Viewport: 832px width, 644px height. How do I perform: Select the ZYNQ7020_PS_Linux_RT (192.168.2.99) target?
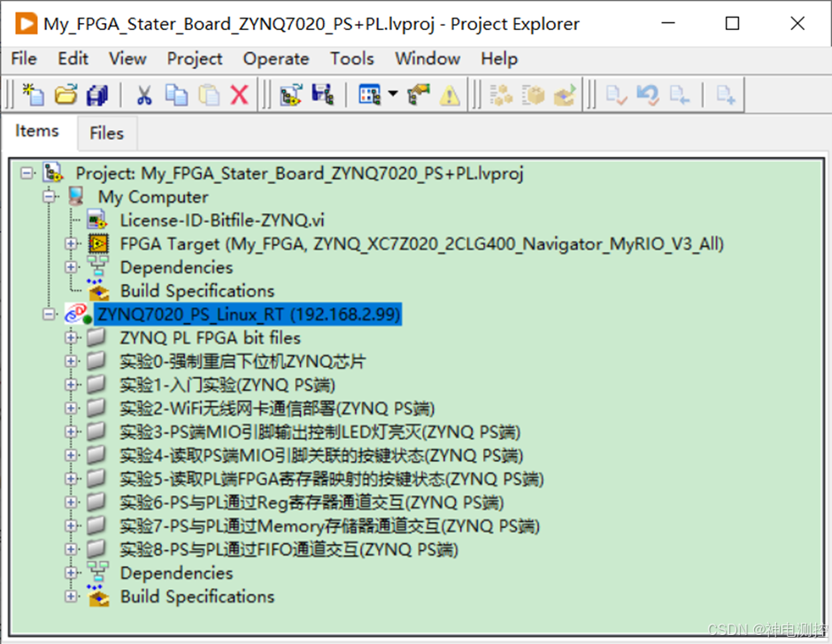tap(249, 315)
